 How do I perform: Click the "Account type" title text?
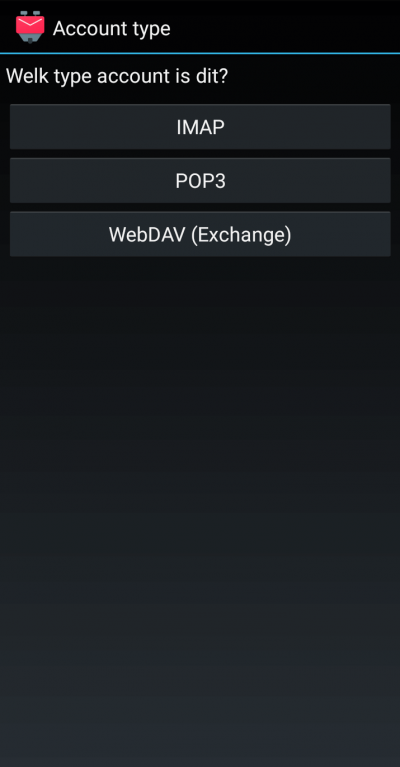click(x=111, y=28)
